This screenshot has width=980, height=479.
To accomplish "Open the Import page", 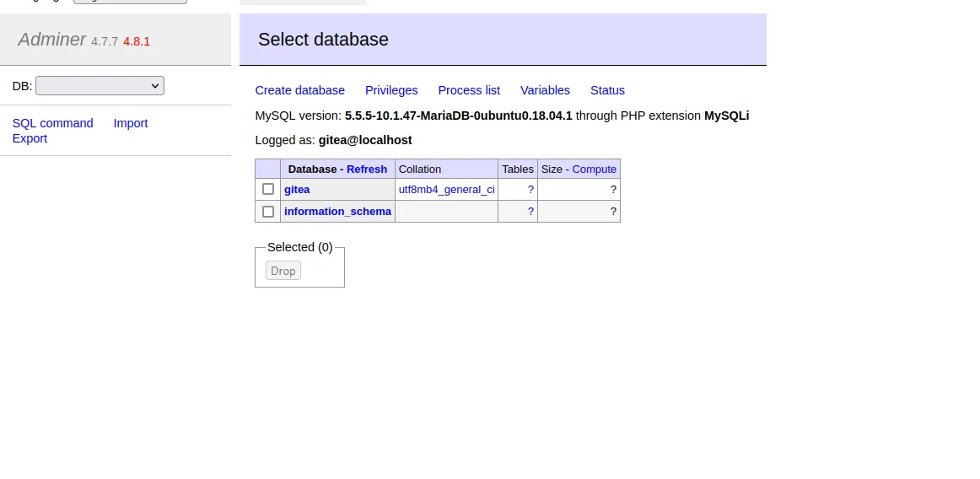I will coord(131,123).
